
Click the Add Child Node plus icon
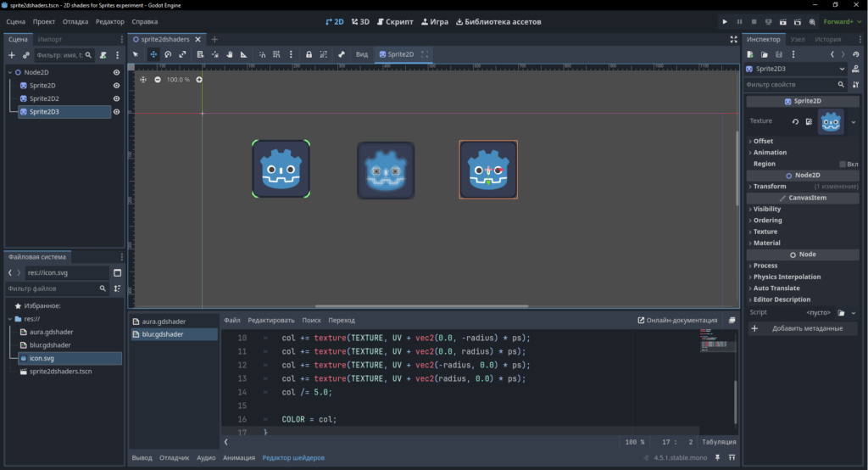(x=12, y=55)
